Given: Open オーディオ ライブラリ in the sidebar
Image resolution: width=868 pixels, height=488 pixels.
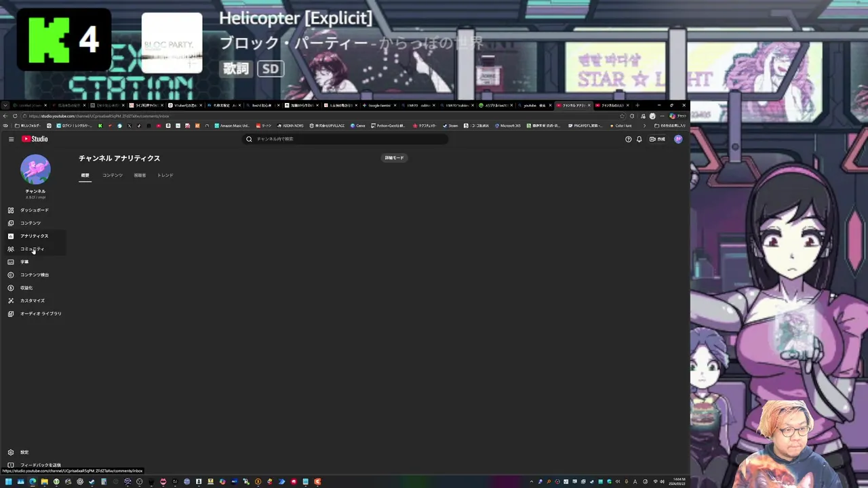Looking at the screenshot, I should coord(34,313).
